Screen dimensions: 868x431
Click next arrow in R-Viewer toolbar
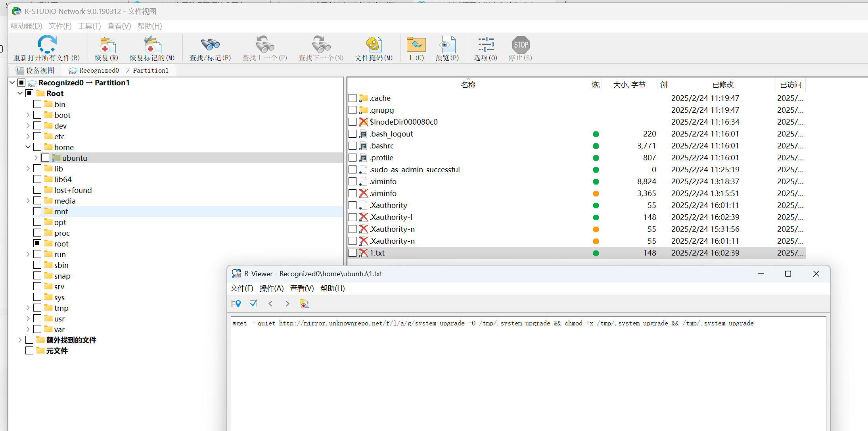click(287, 304)
